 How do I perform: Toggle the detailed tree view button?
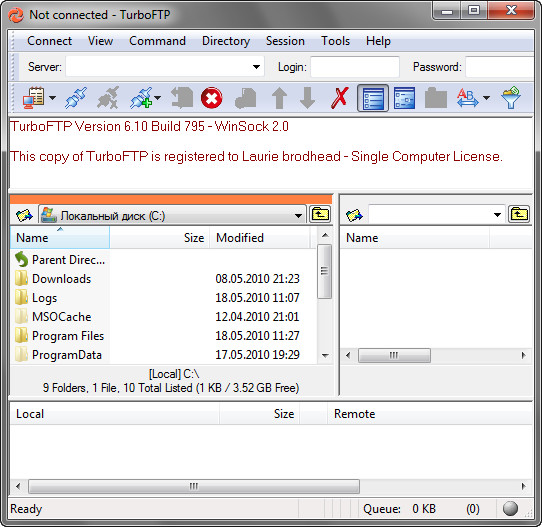click(404, 98)
